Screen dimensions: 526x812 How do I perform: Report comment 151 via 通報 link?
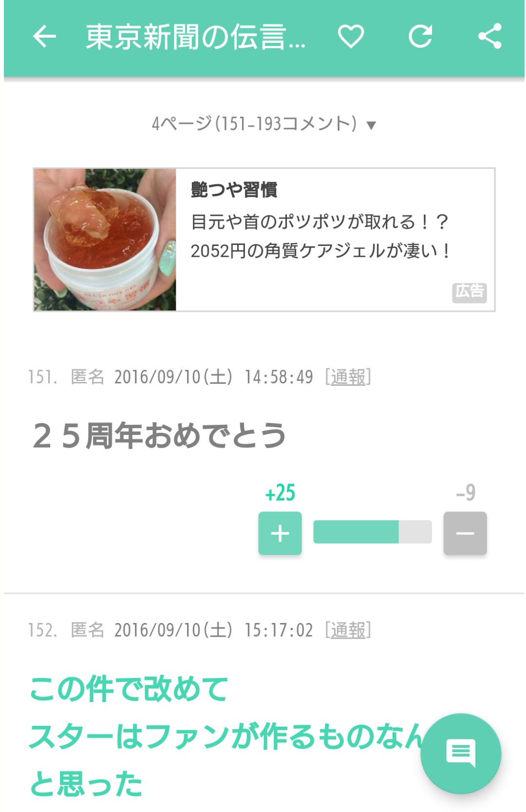tap(348, 377)
